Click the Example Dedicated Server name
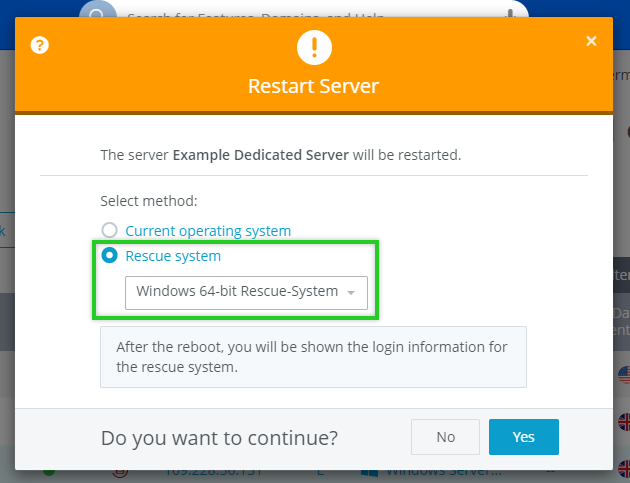Viewport: 630px width, 483px height. point(261,155)
